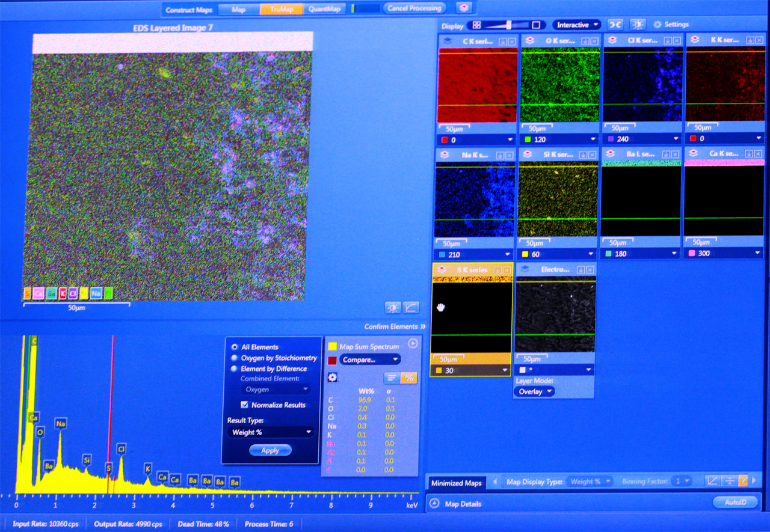Toggle the Normalize Results checkbox

tap(244, 405)
